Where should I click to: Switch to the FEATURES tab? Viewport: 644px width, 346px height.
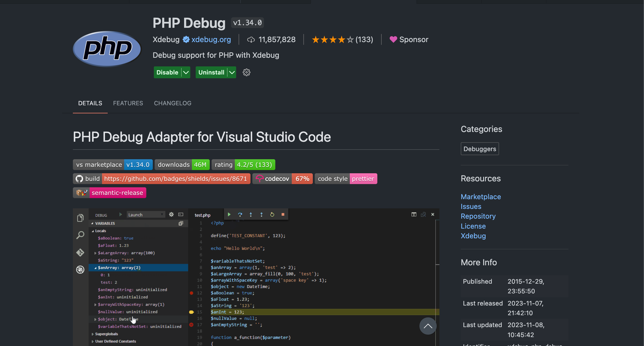(128, 103)
